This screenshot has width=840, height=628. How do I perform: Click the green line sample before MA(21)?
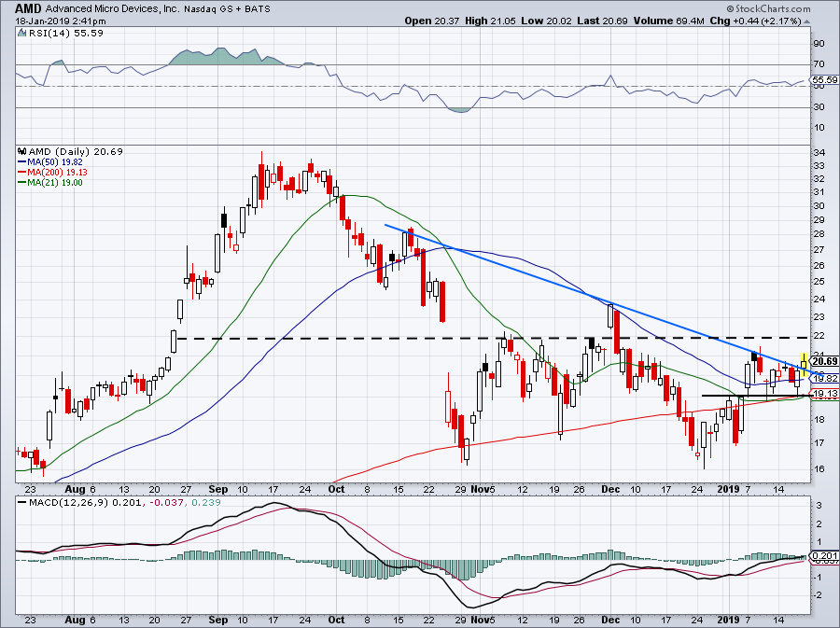[x=22, y=183]
